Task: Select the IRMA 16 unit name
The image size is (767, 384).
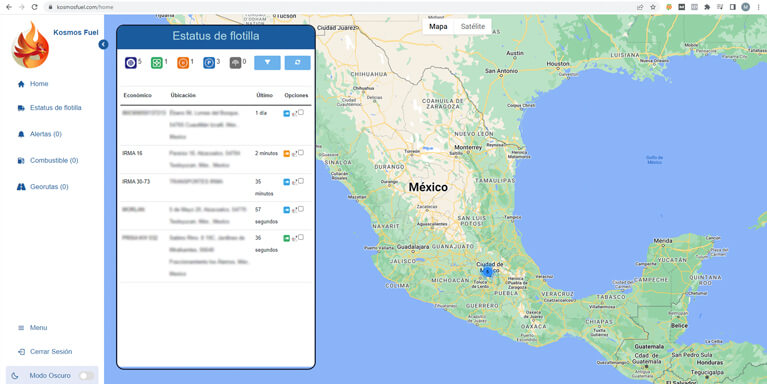Action: coord(132,153)
